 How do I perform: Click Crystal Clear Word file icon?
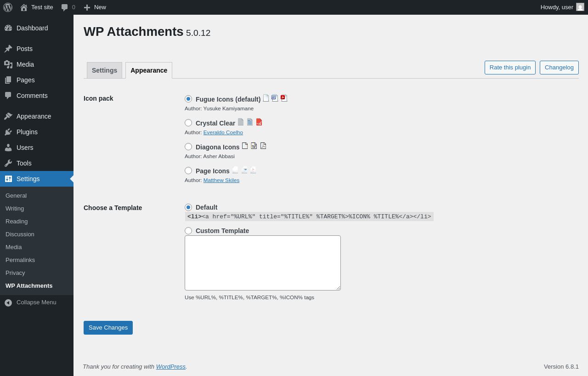click(250, 122)
